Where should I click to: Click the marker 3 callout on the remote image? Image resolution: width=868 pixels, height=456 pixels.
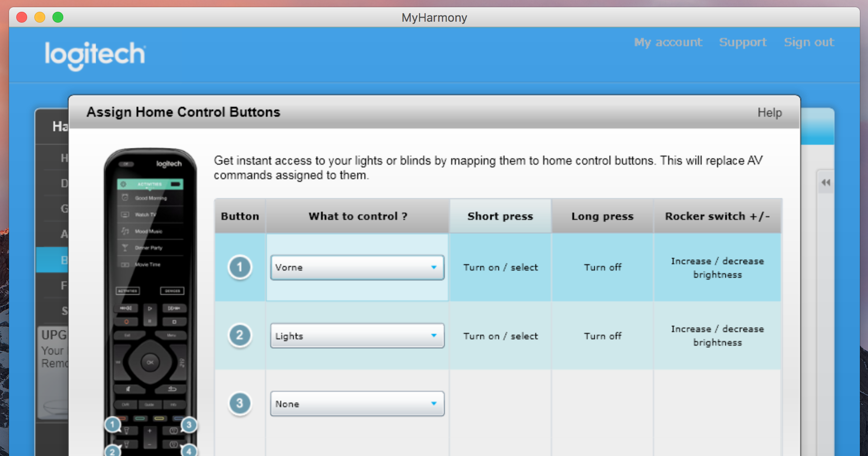click(189, 424)
